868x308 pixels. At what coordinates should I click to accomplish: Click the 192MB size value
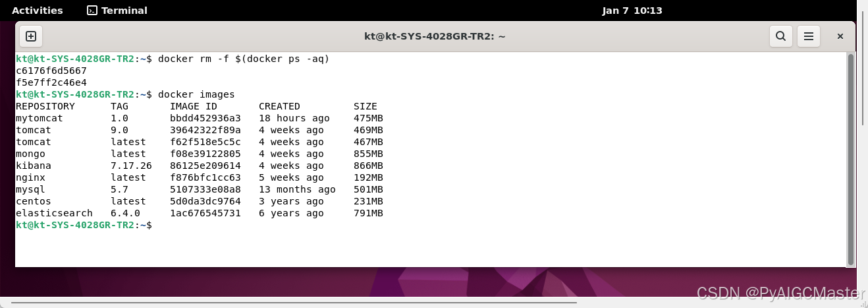[368, 177]
